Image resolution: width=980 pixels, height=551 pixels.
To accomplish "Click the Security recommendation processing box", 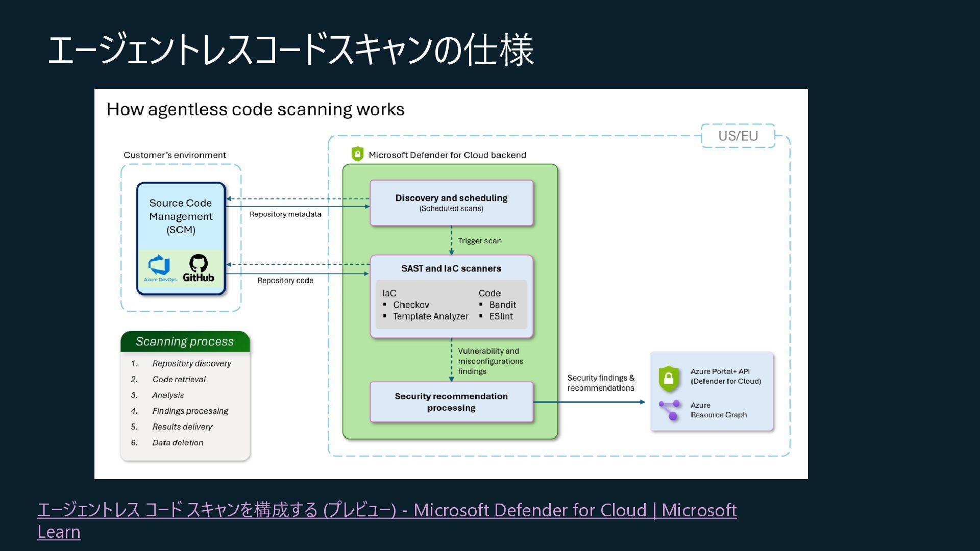I will pyautogui.click(x=451, y=402).
